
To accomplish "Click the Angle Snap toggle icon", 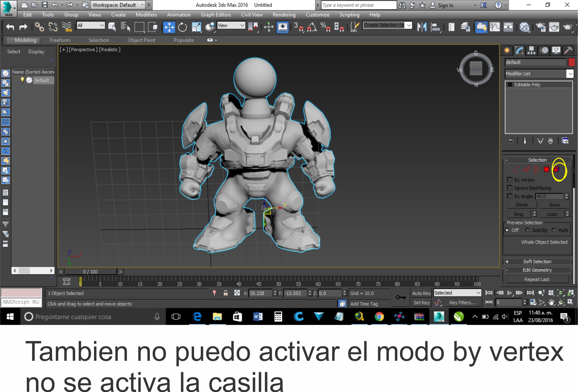I will pos(312,27).
